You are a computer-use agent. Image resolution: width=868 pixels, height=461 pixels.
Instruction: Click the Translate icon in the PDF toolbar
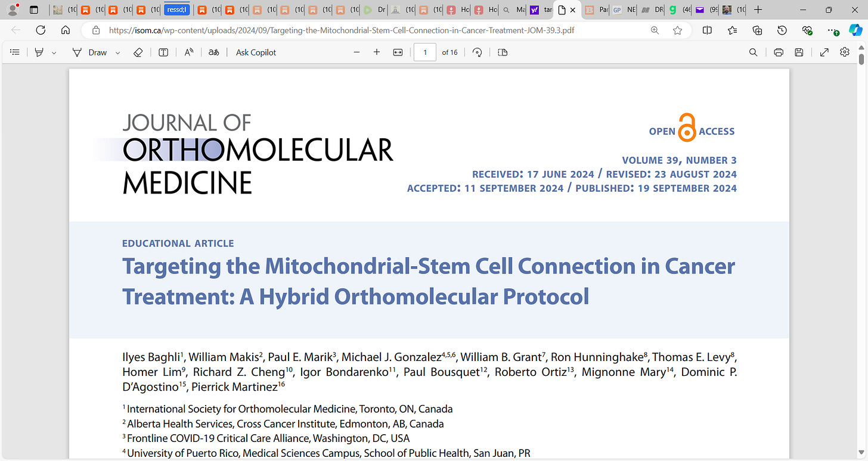213,52
